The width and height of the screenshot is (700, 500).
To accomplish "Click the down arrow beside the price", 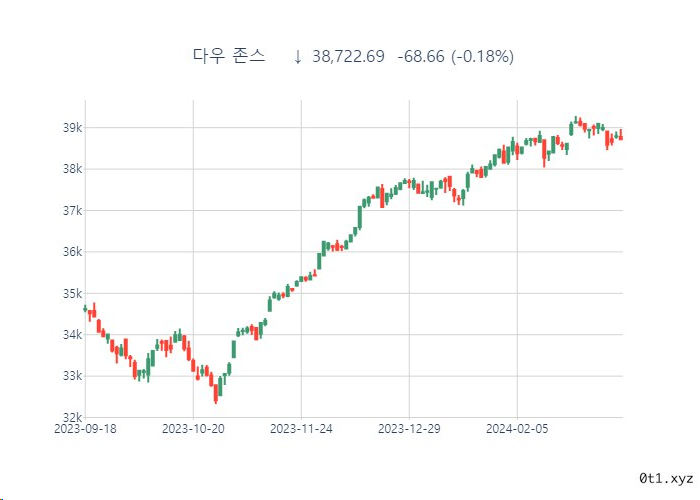I will 298,57.
